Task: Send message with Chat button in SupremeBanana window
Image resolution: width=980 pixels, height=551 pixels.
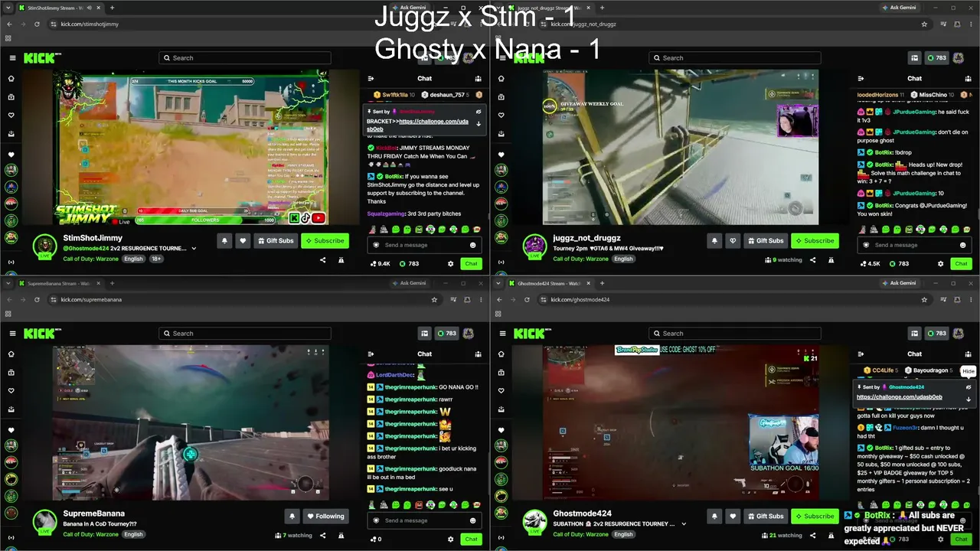Action: (x=471, y=539)
